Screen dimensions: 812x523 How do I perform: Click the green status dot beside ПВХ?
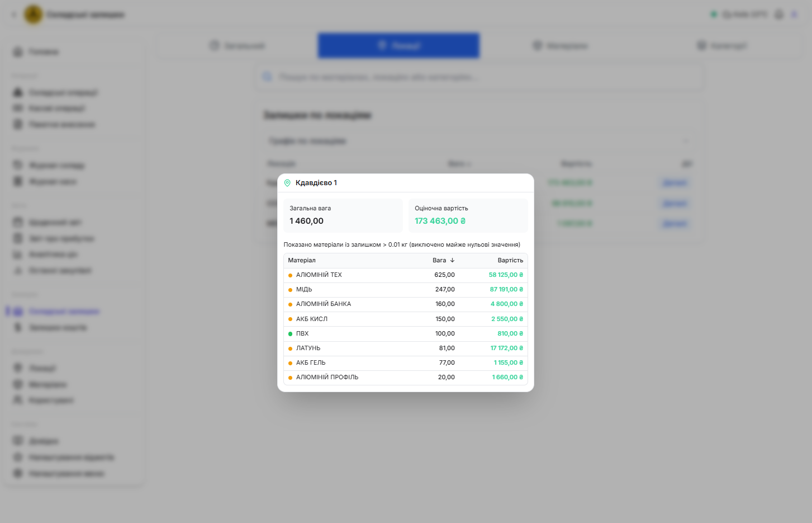tap(290, 334)
